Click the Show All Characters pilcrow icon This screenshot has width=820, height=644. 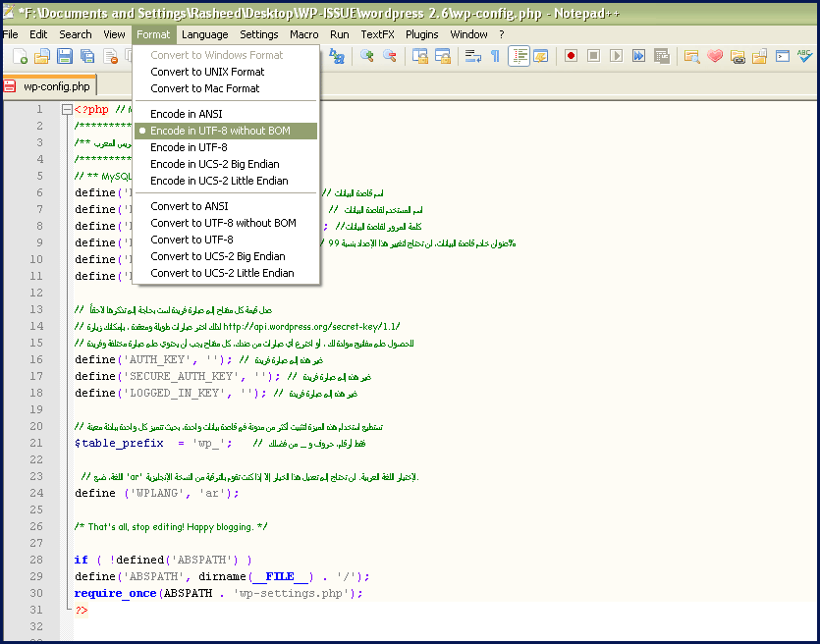(x=495, y=57)
